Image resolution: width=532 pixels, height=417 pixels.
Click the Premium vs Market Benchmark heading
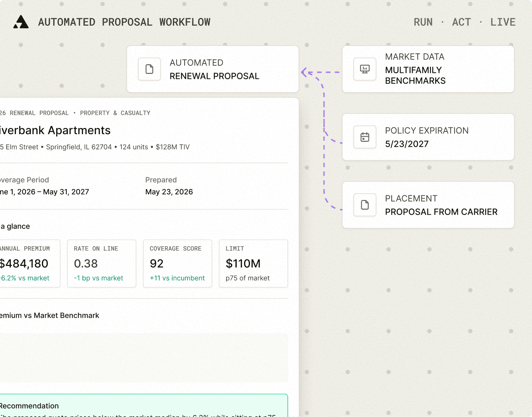pyautogui.click(x=50, y=315)
